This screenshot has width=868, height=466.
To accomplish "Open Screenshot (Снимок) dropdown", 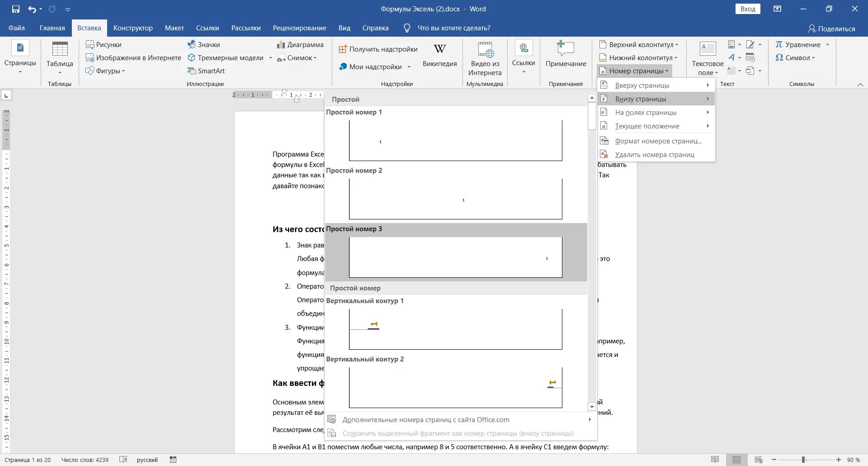I will click(x=297, y=57).
